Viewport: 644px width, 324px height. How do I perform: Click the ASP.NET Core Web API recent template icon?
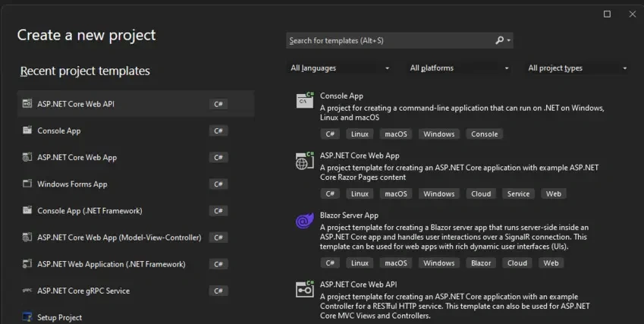pos(27,103)
